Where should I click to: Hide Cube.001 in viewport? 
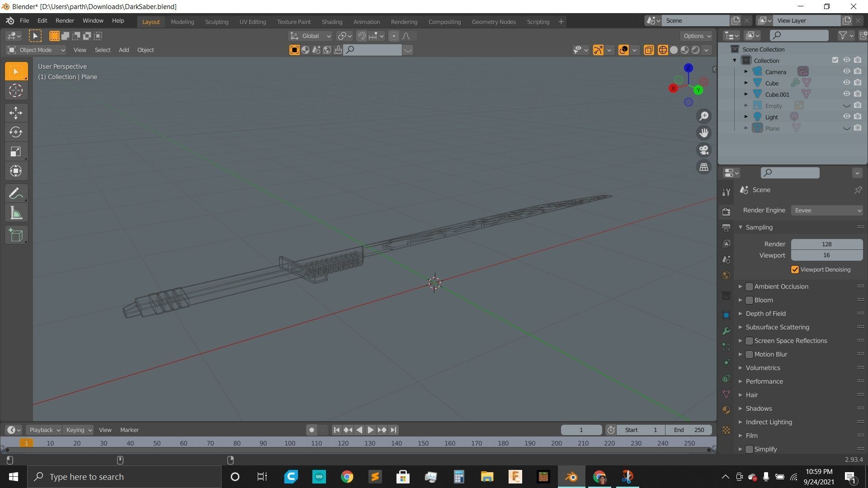(x=846, y=94)
